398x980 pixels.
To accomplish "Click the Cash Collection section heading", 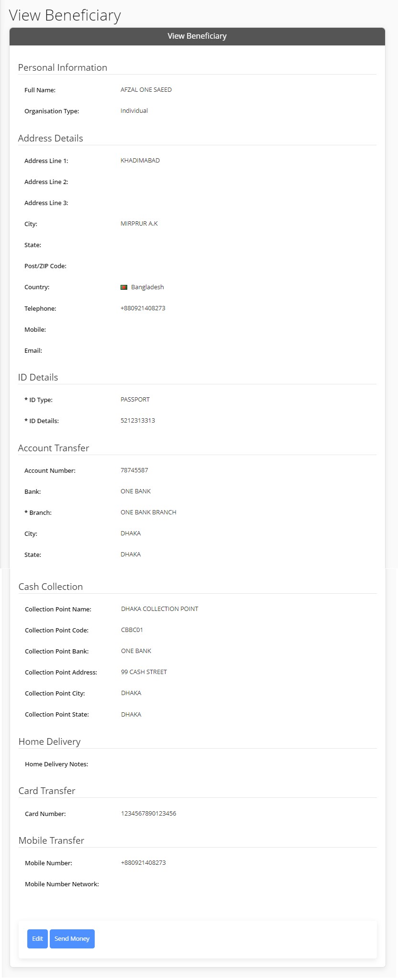I will pyautogui.click(x=51, y=587).
